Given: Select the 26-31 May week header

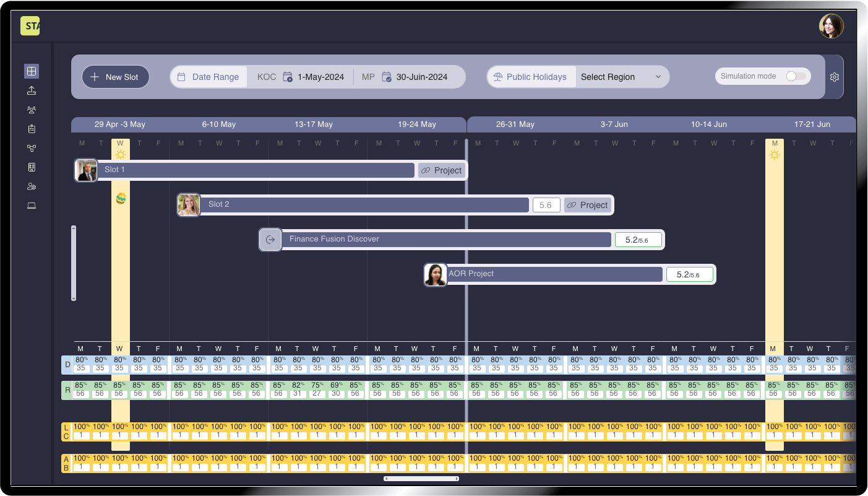Looking at the screenshot, I should tap(515, 124).
